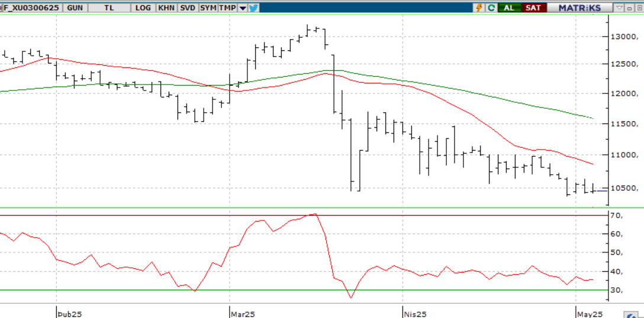Click the green refresh icon

tap(491, 8)
